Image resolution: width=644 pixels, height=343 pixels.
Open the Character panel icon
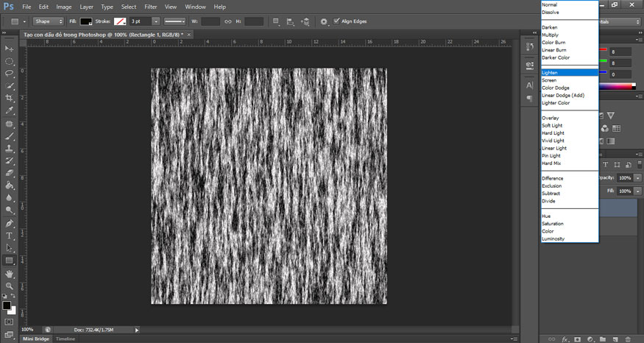point(530,85)
